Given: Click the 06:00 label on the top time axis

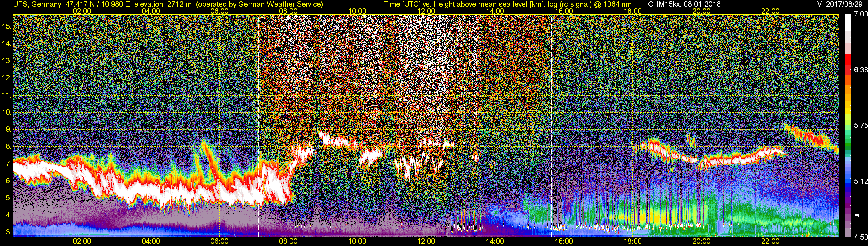Looking at the screenshot, I should [219, 11].
